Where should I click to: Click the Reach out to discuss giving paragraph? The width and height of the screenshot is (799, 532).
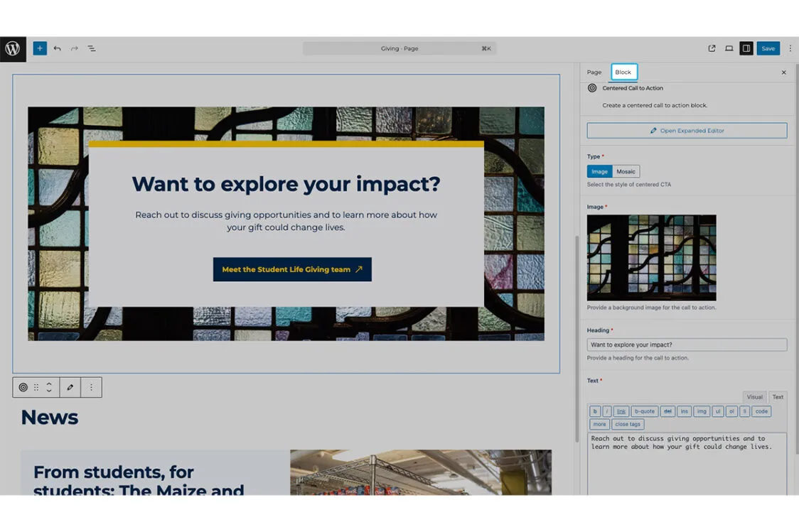click(286, 221)
